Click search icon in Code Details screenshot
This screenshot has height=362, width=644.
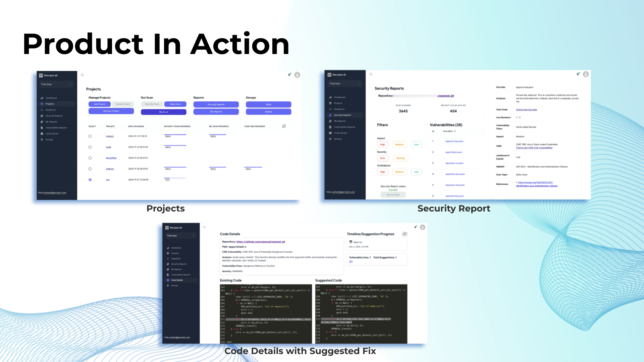204,227
